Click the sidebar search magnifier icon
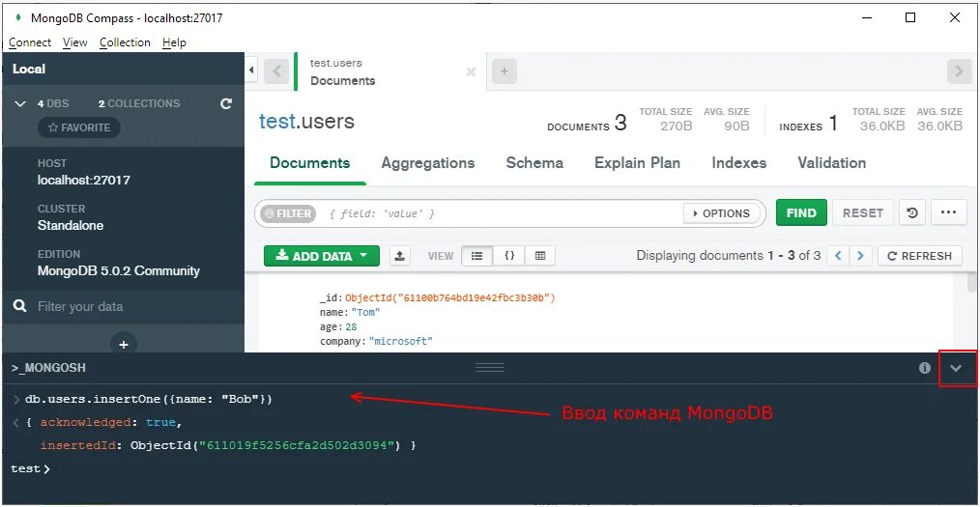The image size is (980, 507). pos(20,306)
